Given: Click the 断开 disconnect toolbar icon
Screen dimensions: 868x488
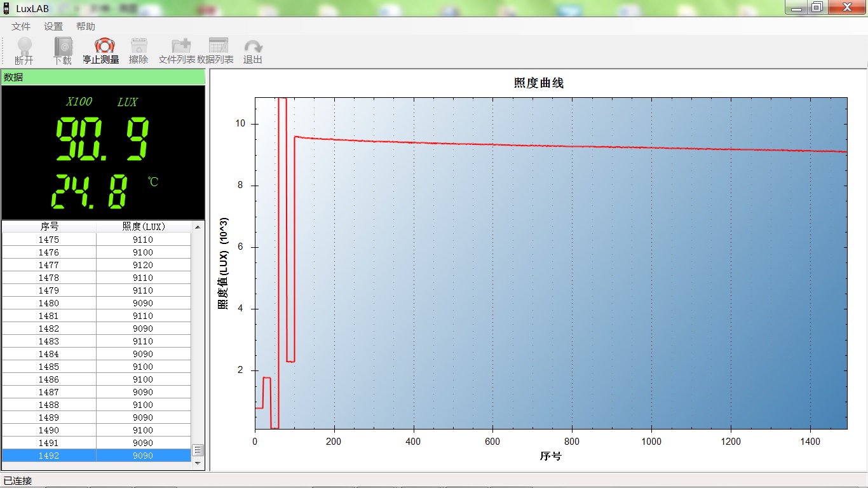Looking at the screenshot, I should click(x=24, y=51).
